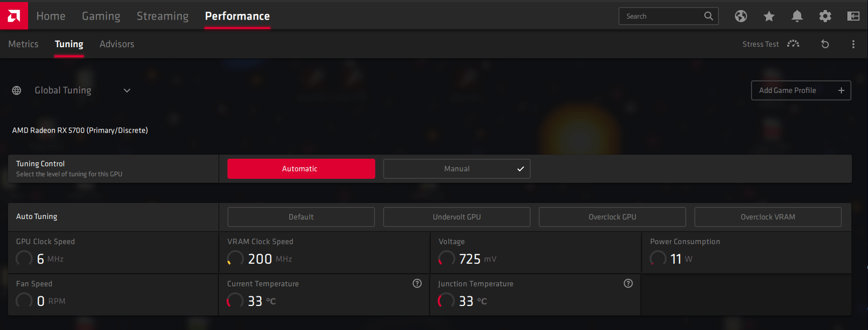This screenshot has height=330, width=868.
Task: Click the AMD logo icon
Action: coord(14,16)
